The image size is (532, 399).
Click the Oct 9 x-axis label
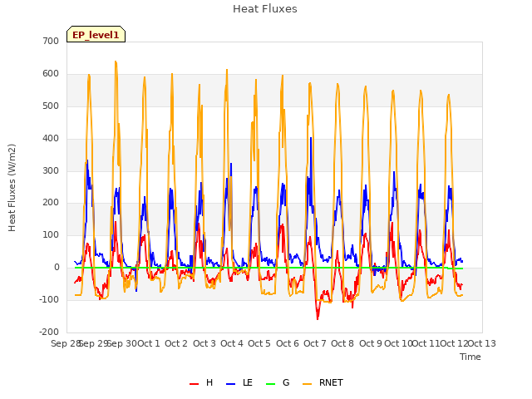coord(371,343)
